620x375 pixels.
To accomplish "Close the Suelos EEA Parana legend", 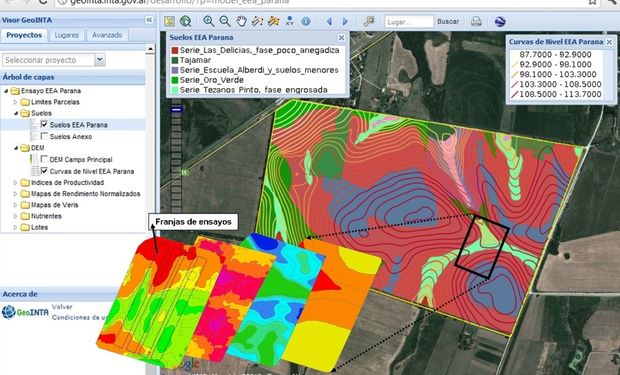I will coord(341,38).
